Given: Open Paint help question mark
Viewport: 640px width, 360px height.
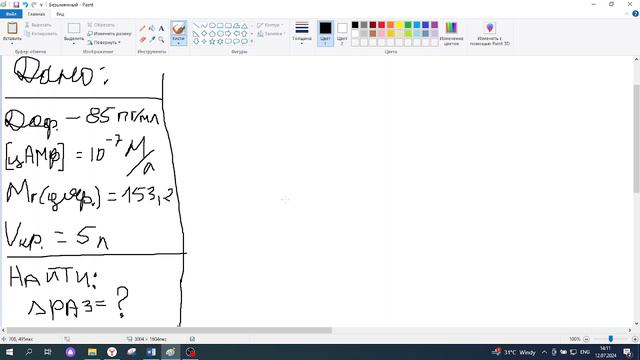Looking at the screenshot, I should coord(635,14).
